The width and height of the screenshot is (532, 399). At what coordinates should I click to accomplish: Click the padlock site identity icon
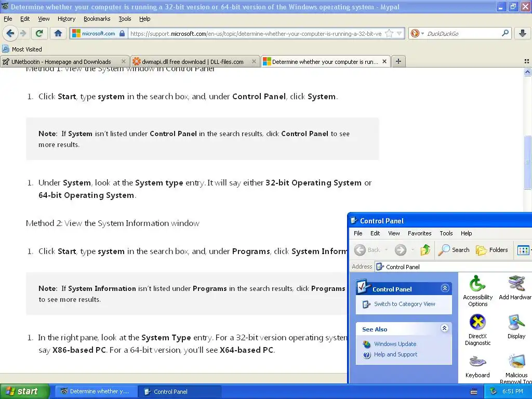[122, 33]
